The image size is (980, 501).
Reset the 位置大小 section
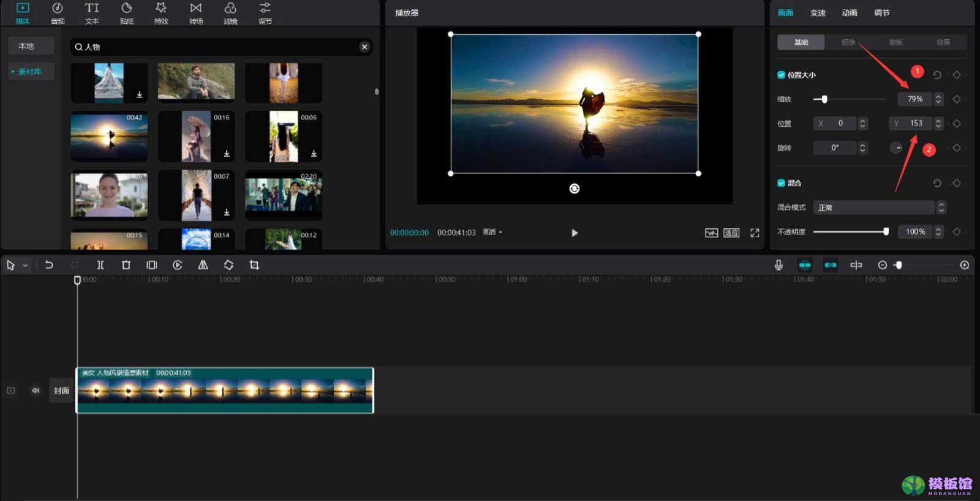(x=937, y=75)
